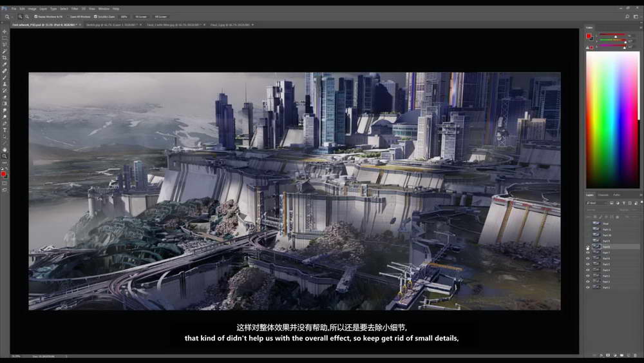Select the Gradient tool
The height and width of the screenshot is (363, 644).
(x=5, y=104)
